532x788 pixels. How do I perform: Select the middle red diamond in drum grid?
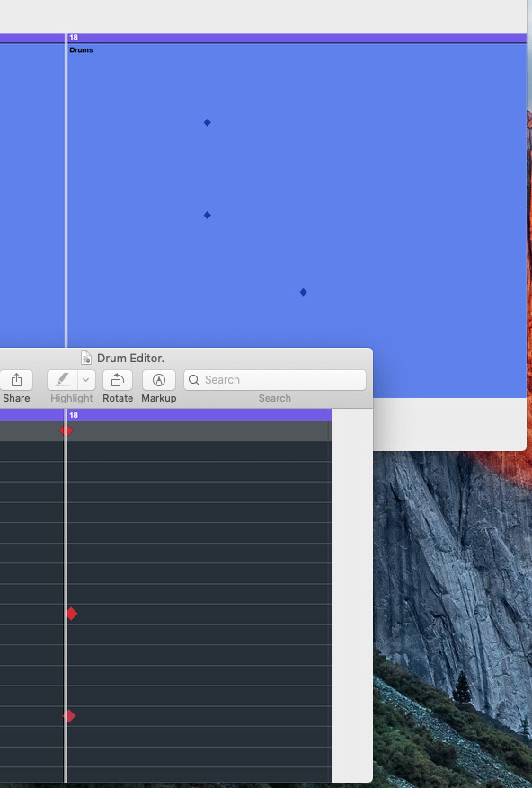[72, 614]
